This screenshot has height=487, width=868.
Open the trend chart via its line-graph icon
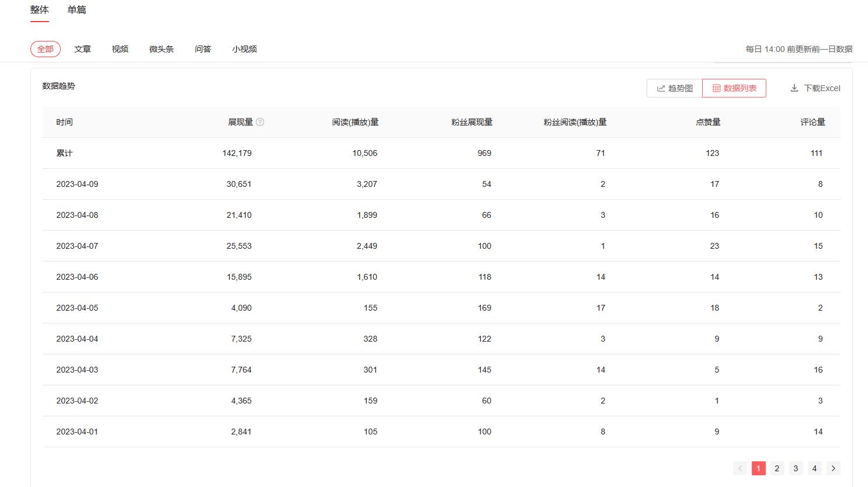tap(661, 88)
